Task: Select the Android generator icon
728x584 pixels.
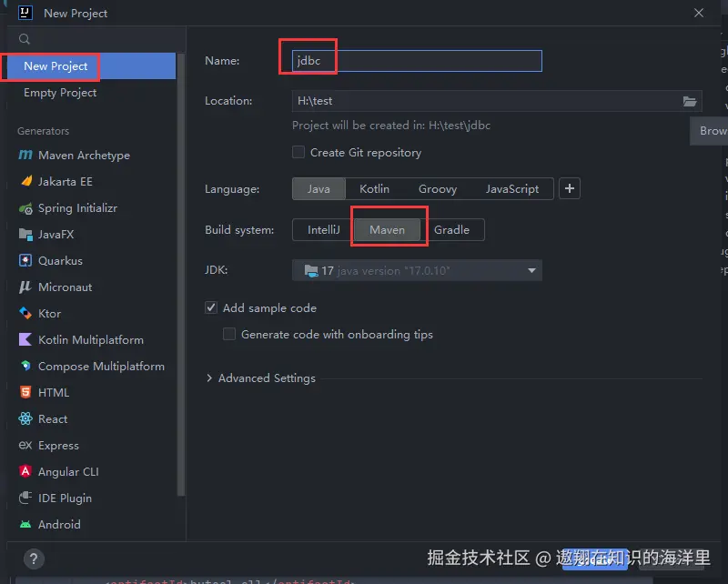Action: click(x=25, y=524)
